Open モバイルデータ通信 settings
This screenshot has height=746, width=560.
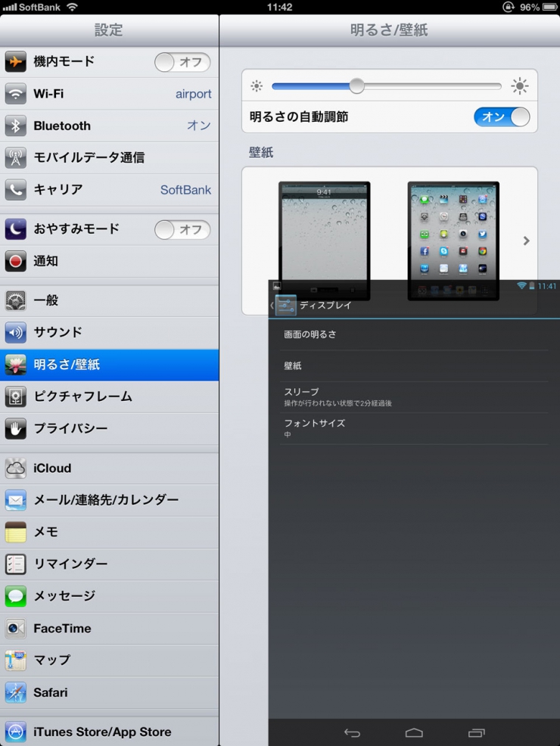tap(110, 157)
